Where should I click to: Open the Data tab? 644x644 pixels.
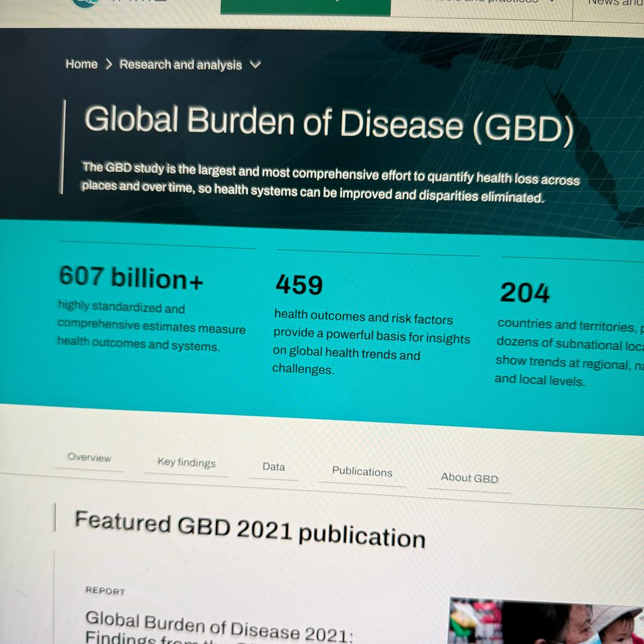[x=274, y=467]
